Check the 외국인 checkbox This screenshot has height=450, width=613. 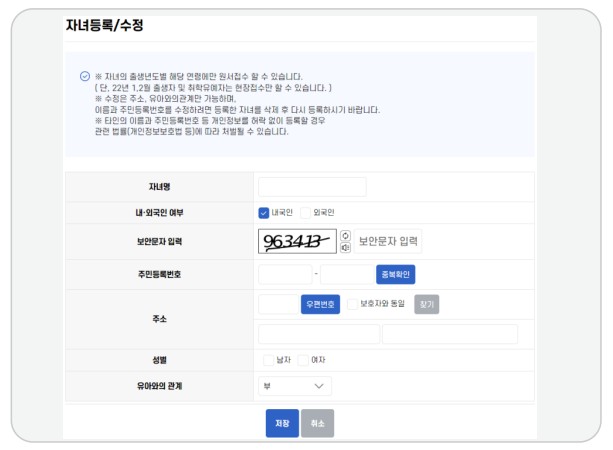pos(305,213)
